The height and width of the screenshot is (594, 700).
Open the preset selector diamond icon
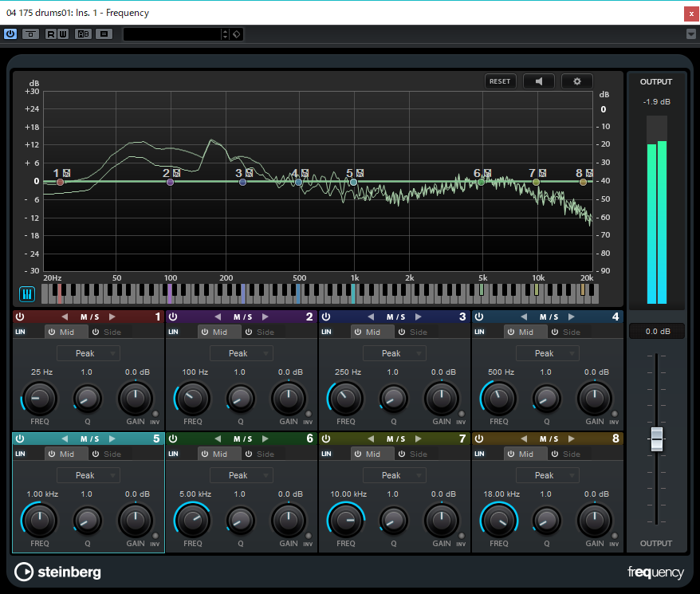[x=237, y=34]
